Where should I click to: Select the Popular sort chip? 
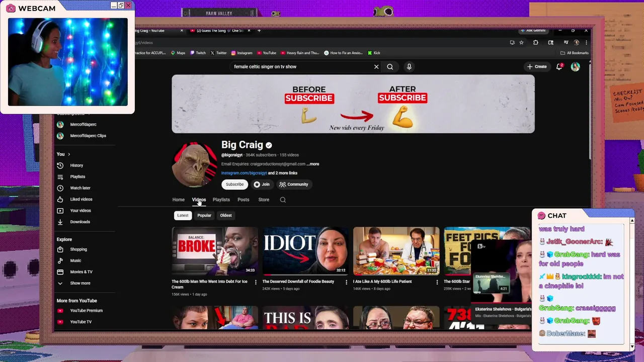point(204,215)
